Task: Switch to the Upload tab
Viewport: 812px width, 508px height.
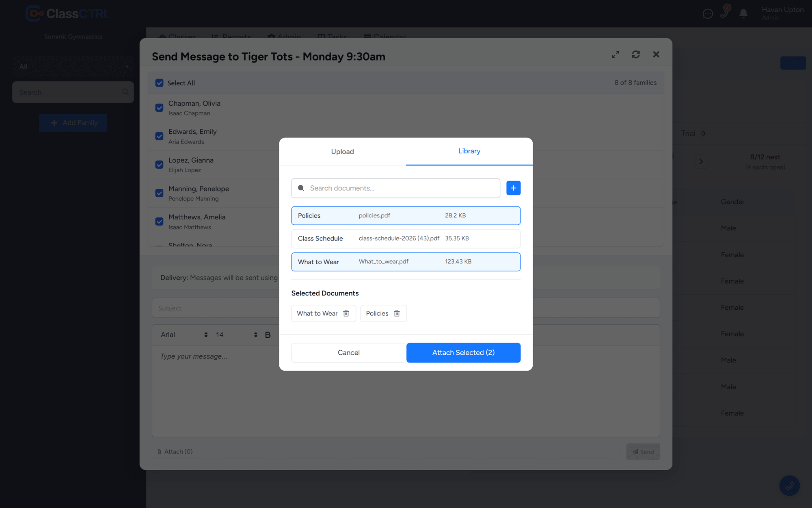Action: [x=342, y=152]
